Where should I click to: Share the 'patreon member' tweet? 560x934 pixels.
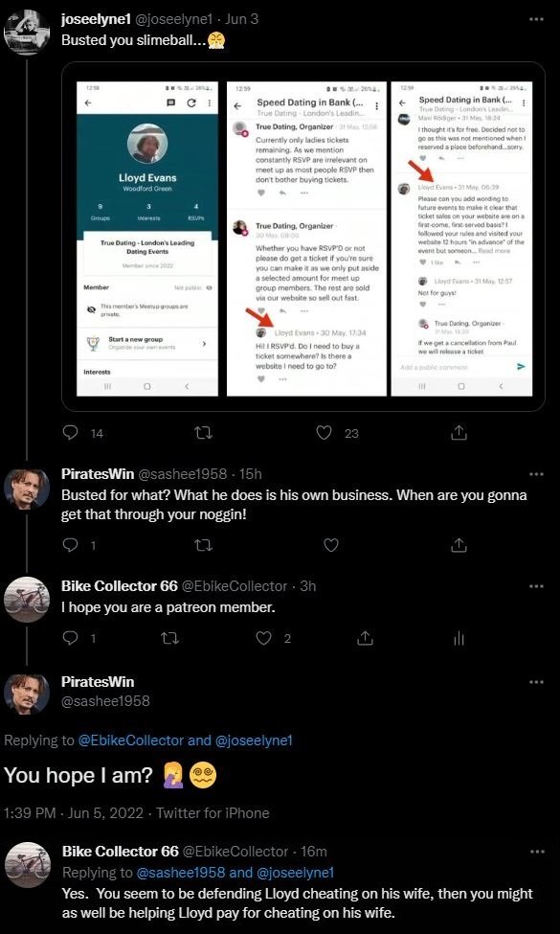click(364, 639)
